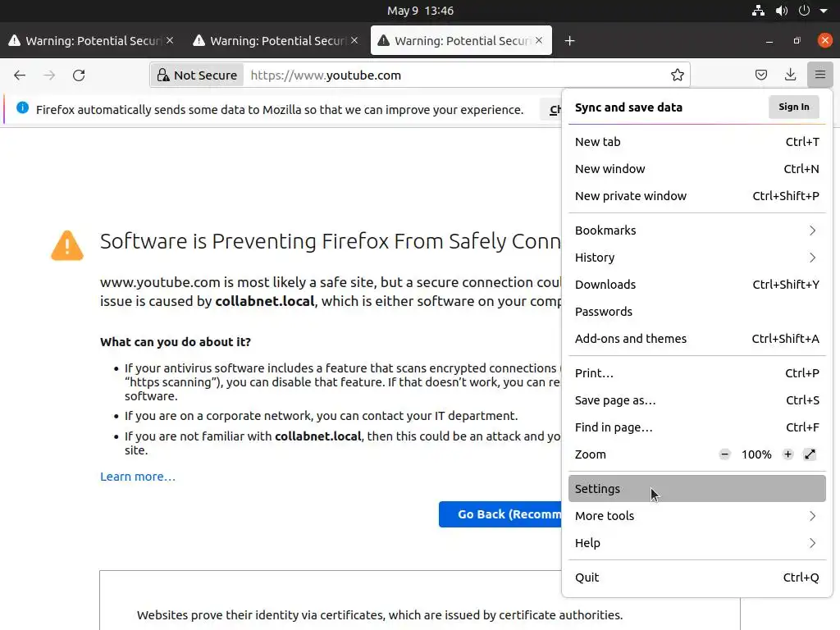This screenshot has height=630, width=840.
Task: Expand the Bookmarks submenu
Action: click(x=696, y=231)
